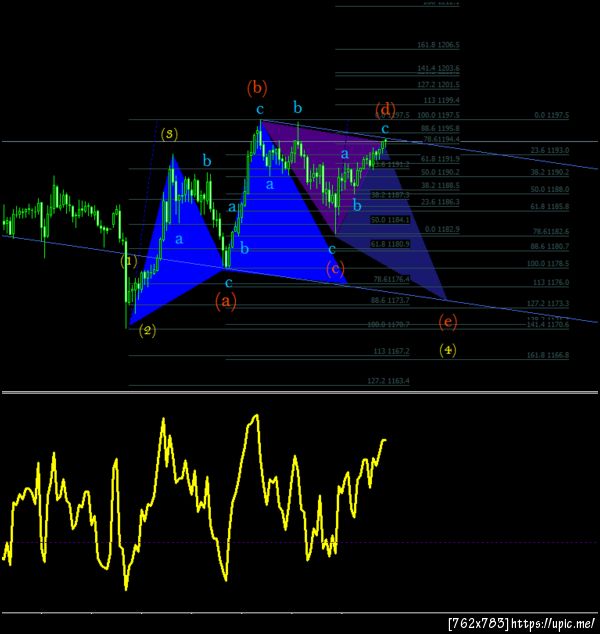600x634 pixels.
Task: Select the red (e) wave label
Action: pyautogui.click(x=448, y=322)
